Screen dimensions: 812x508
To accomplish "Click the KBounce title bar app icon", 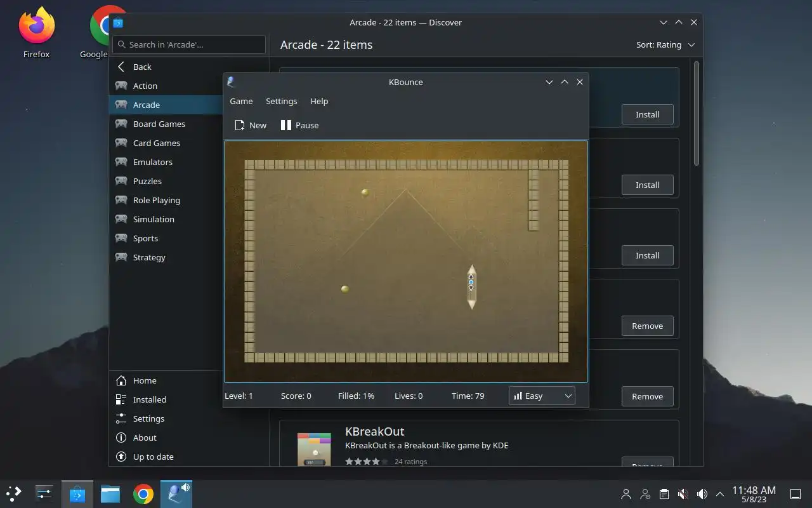I will (231, 82).
